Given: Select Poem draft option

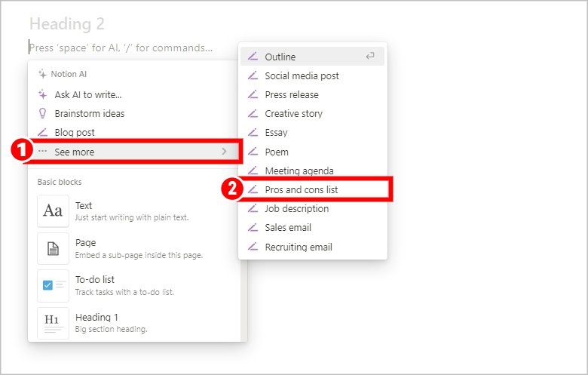Looking at the screenshot, I should click(312, 152).
